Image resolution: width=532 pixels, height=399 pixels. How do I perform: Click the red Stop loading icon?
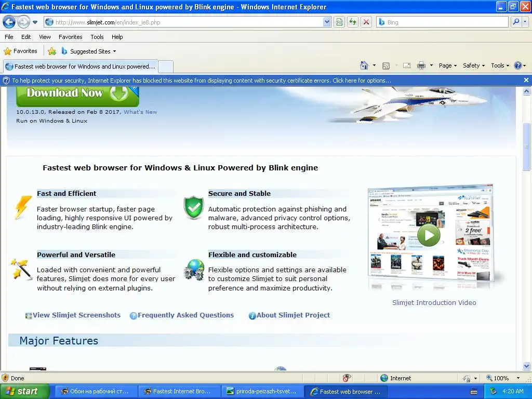[366, 22]
